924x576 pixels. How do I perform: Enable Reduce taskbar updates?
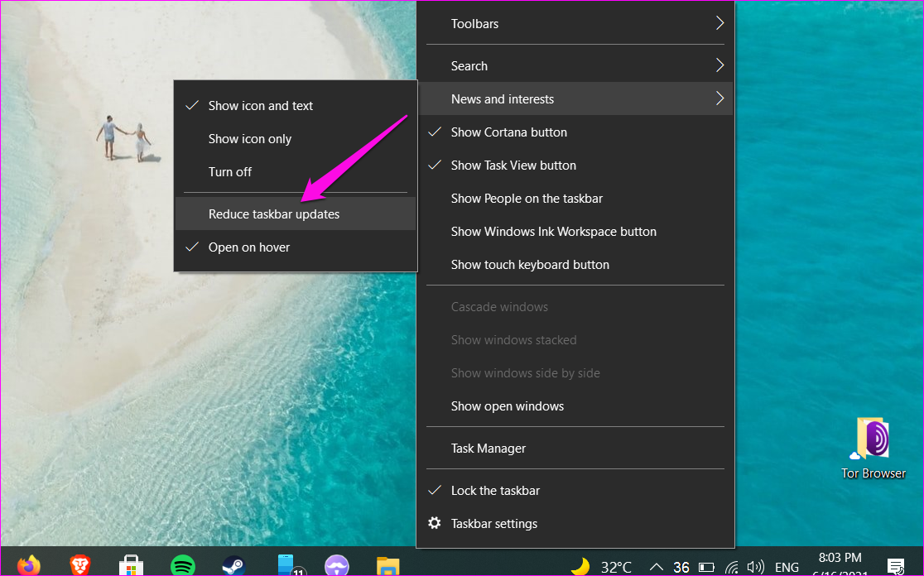296,214
